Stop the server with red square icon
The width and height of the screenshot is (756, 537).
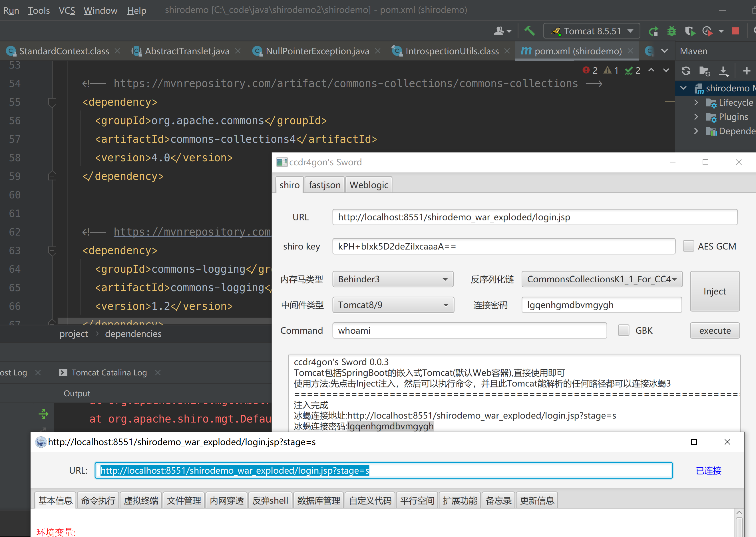735,31
